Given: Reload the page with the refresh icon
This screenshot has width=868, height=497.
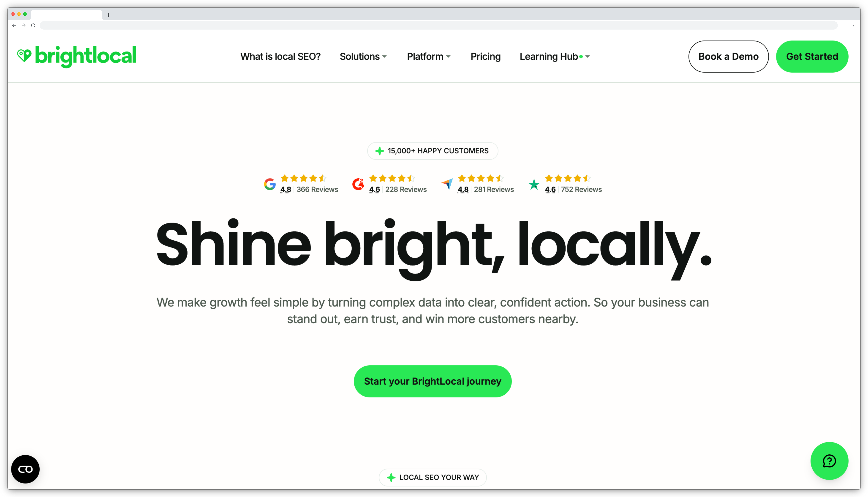Looking at the screenshot, I should pyautogui.click(x=33, y=25).
